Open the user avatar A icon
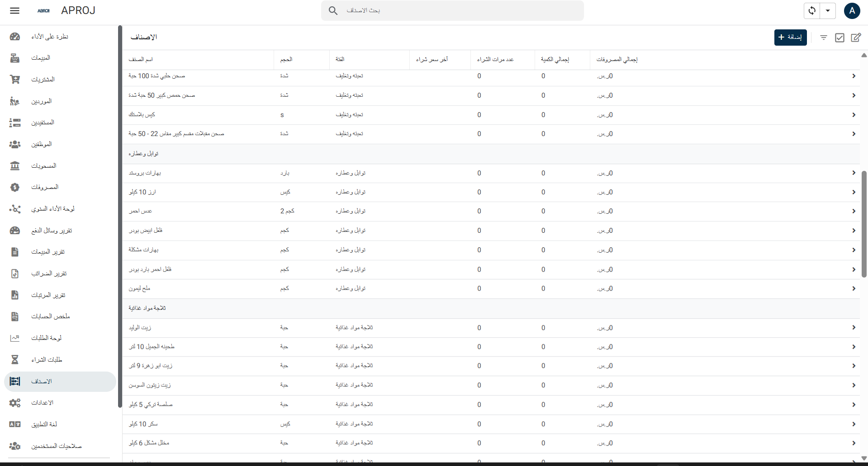The image size is (868, 466). [x=852, y=10]
